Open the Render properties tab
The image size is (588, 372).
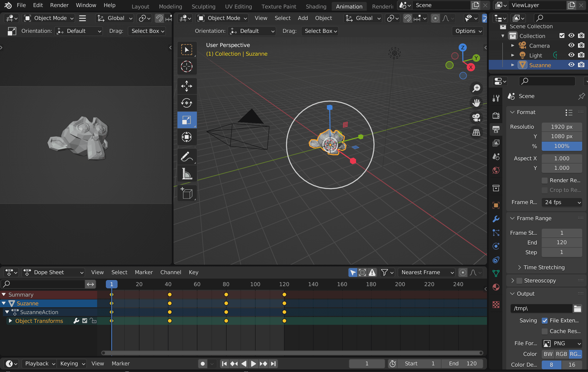tap(496, 115)
